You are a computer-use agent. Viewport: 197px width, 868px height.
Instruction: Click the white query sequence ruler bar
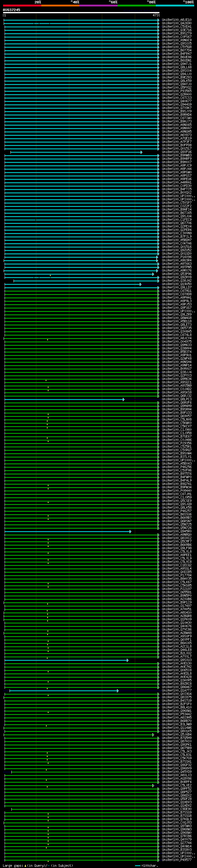[81, 12]
